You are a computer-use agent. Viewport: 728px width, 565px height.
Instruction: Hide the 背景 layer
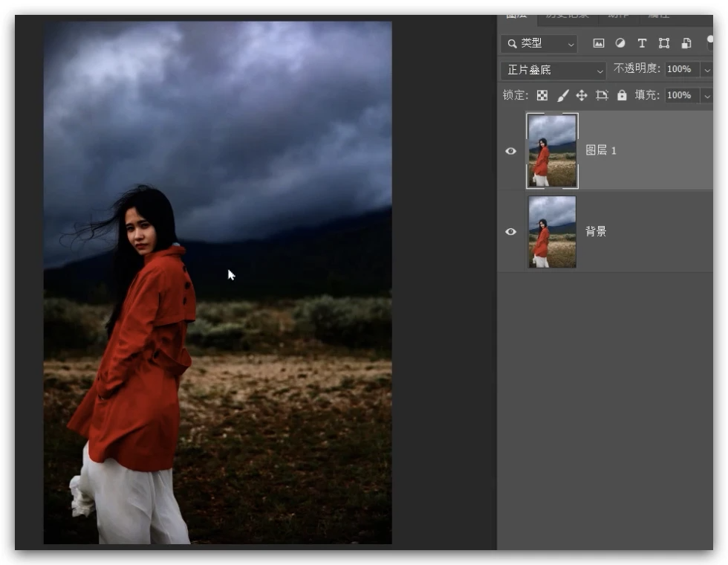(510, 231)
